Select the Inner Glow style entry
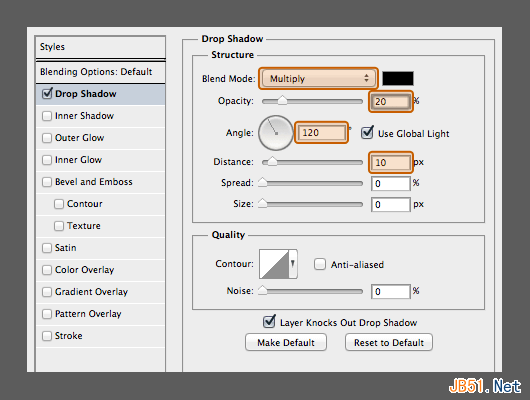The image size is (530, 400). point(100,160)
